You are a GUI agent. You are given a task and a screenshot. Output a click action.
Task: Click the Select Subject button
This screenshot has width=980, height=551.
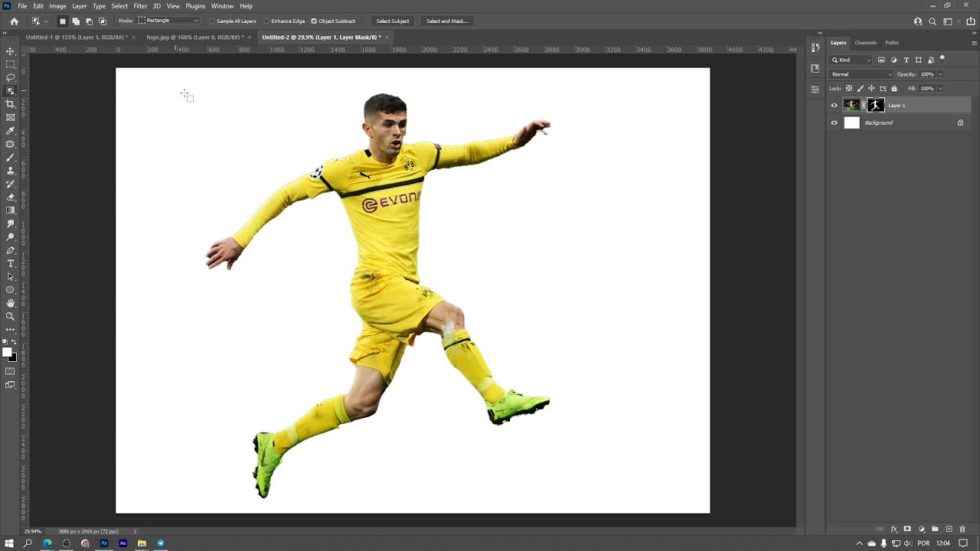click(x=393, y=21)
